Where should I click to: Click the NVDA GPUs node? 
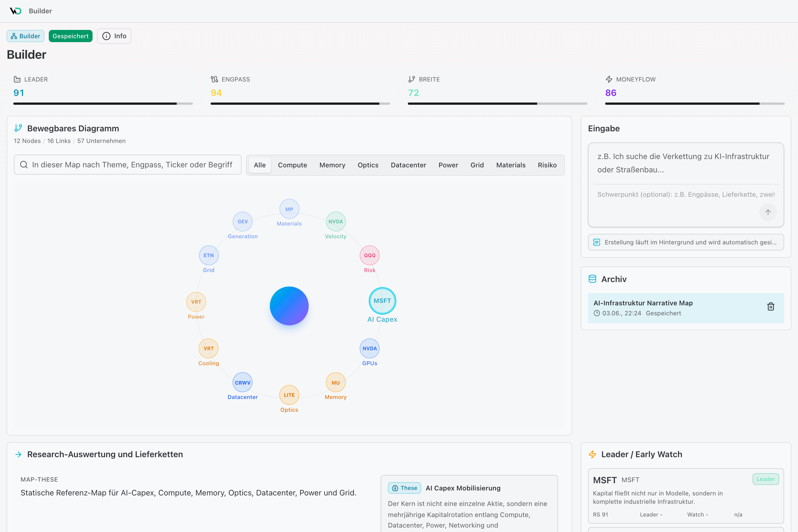pos(369,349)
